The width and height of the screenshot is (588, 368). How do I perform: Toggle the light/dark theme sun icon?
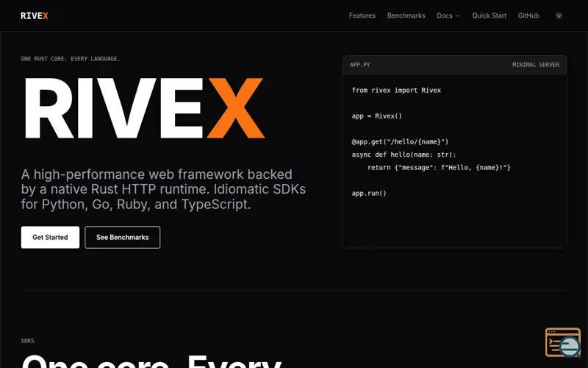(x=559, y=15)
